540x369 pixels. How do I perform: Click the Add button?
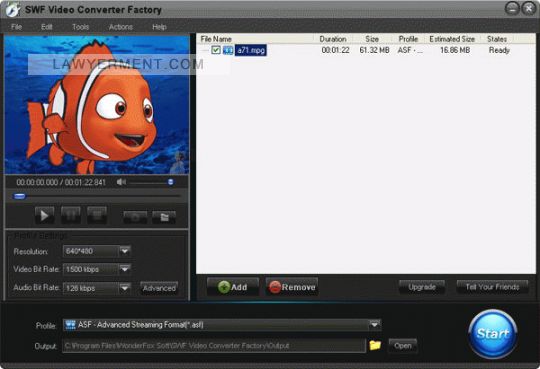[233, 287]
